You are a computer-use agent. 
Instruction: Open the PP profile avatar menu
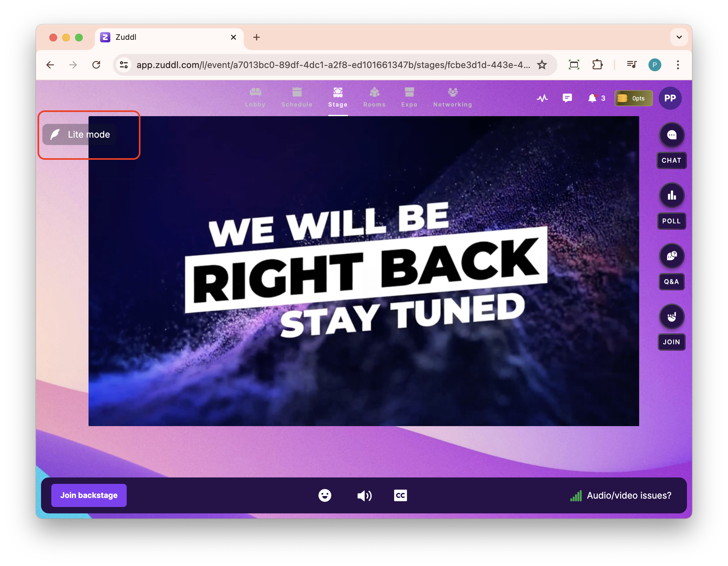[670, 98]
